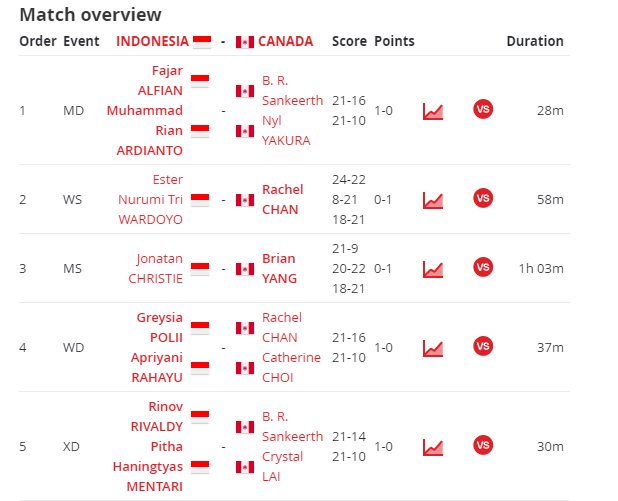
Task: Click the VS head-to-head icon for WD match
Action: [x=483, y=346]
